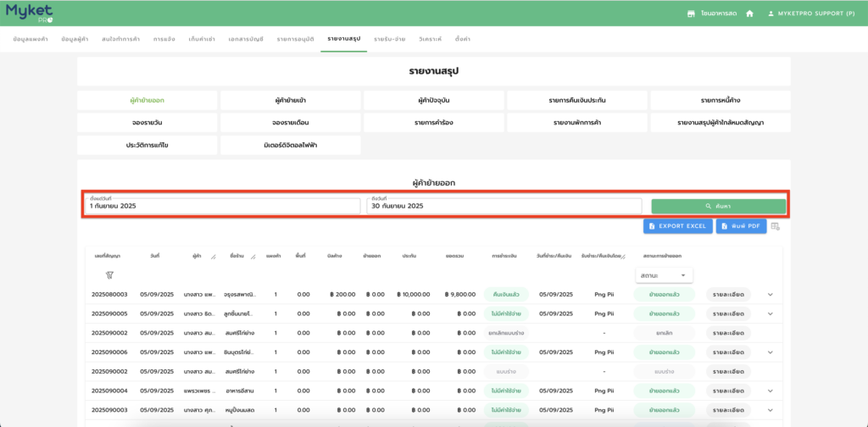The image size is (868, 427).
Task: Click the resize handle icon of ชื่อร้าน column
Action: (x=253, y=257)
